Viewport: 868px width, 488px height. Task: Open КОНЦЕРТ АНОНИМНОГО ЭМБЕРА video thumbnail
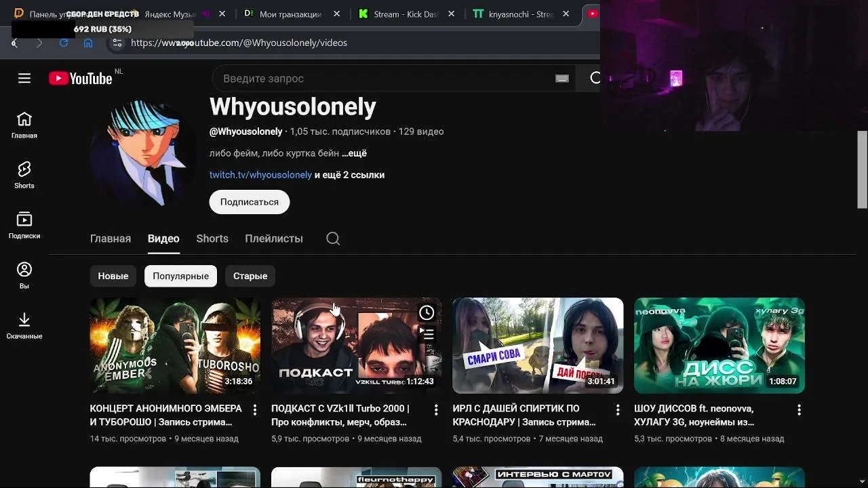click(x=175, y=346)
